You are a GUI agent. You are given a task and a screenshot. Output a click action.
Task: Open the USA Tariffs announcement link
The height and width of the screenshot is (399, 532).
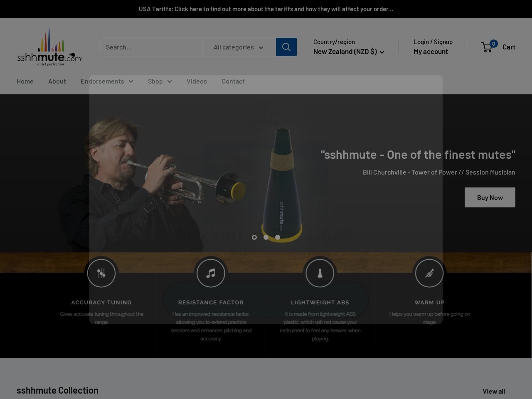266,9
